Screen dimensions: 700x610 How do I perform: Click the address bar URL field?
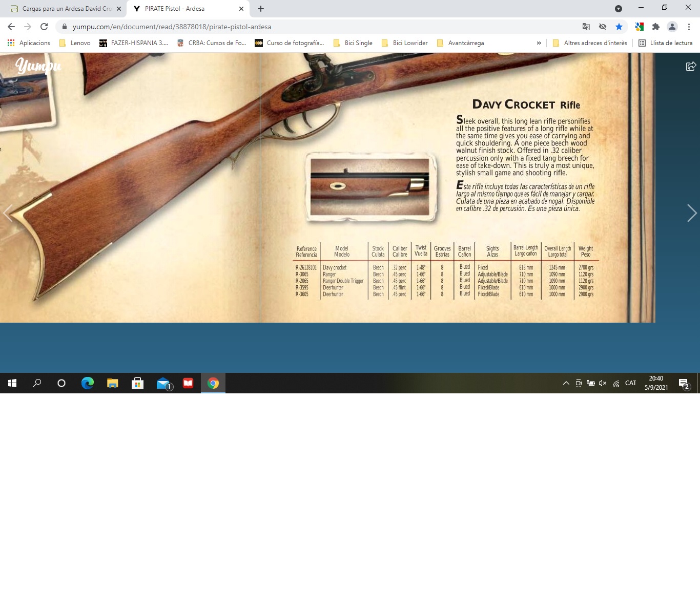307,27
